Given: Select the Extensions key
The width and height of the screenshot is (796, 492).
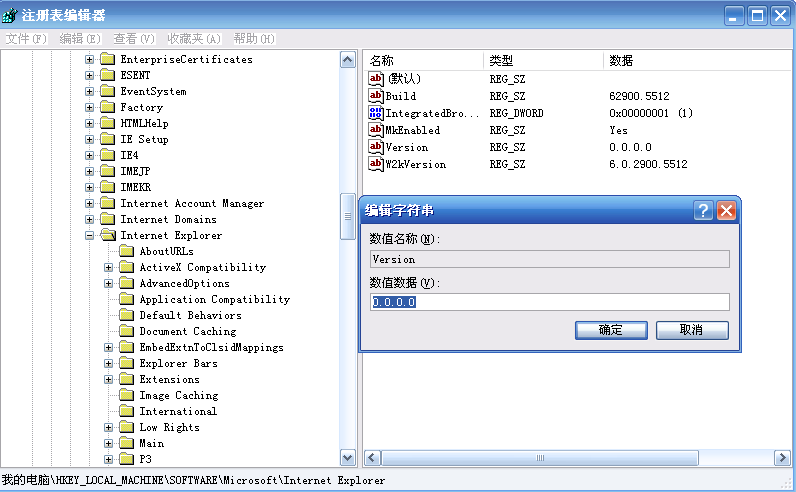Looking at the screenshot, I should pos(170,379).
